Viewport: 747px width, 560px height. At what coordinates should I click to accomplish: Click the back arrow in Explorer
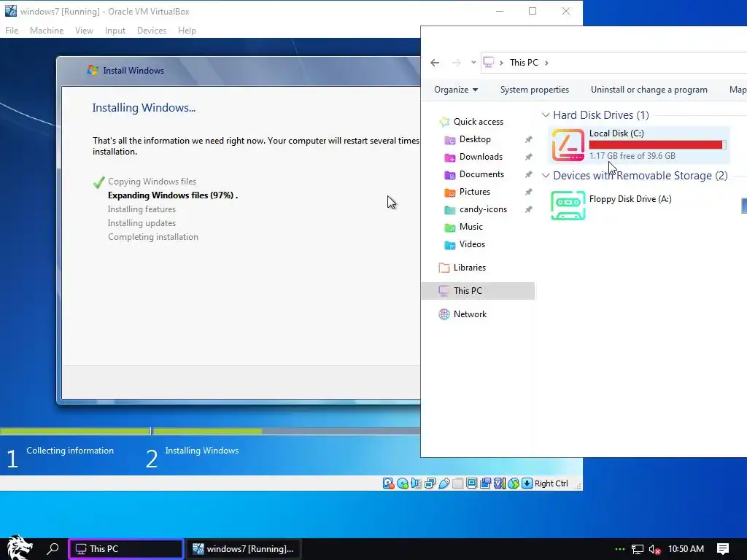tap(435, 63)
